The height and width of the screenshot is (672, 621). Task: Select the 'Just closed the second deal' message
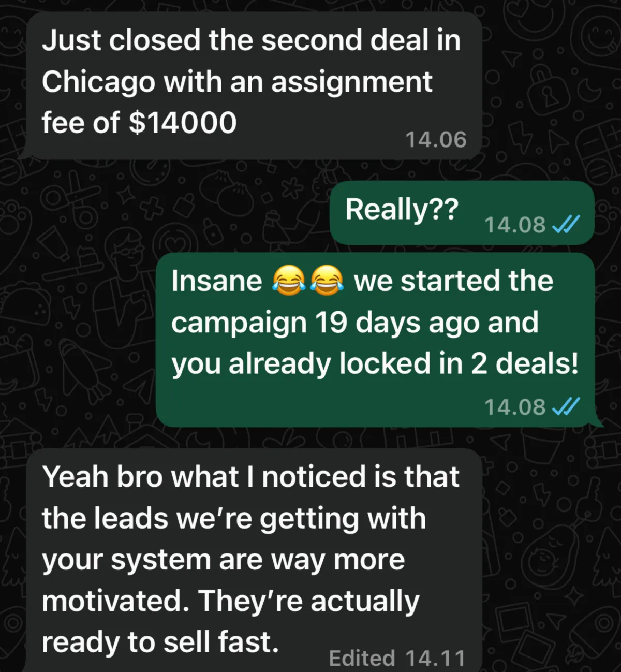tap(253, 85)
